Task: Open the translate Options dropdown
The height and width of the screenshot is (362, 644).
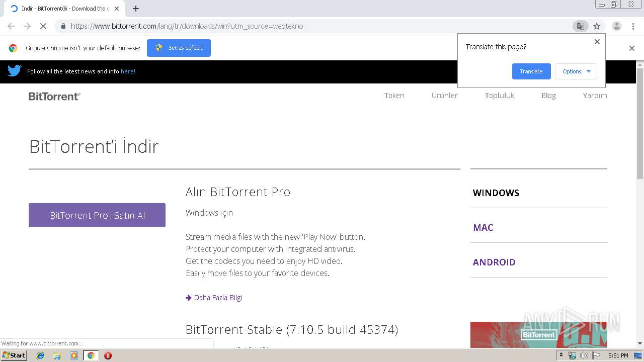Action: tap(576, 71)
